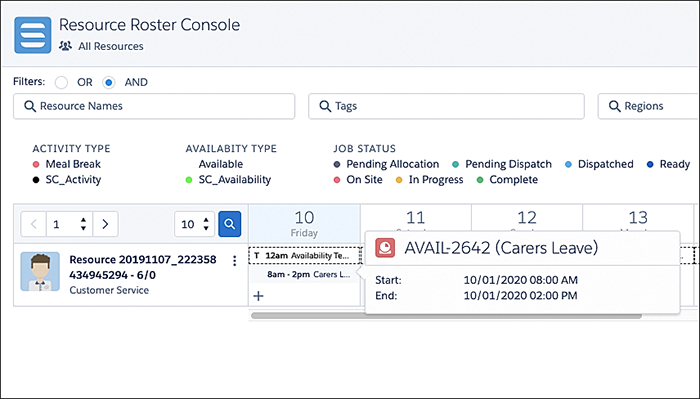Click the horizontal roster scrollbar
Viewport: 700px width, 399px height.
(x=446, y=316)
